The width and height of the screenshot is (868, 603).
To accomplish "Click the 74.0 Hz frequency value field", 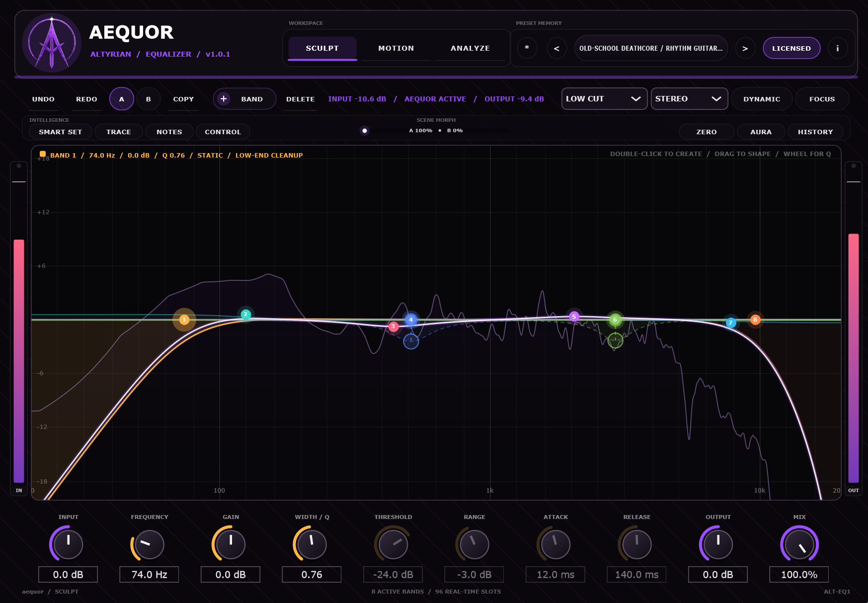I will click(x=149, y=575).
